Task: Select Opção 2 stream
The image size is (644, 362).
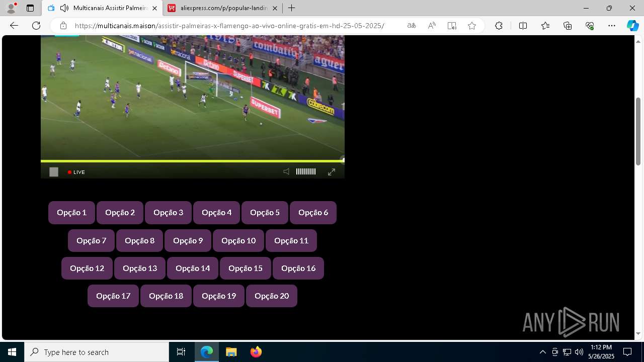Action: tap(120, 212)
